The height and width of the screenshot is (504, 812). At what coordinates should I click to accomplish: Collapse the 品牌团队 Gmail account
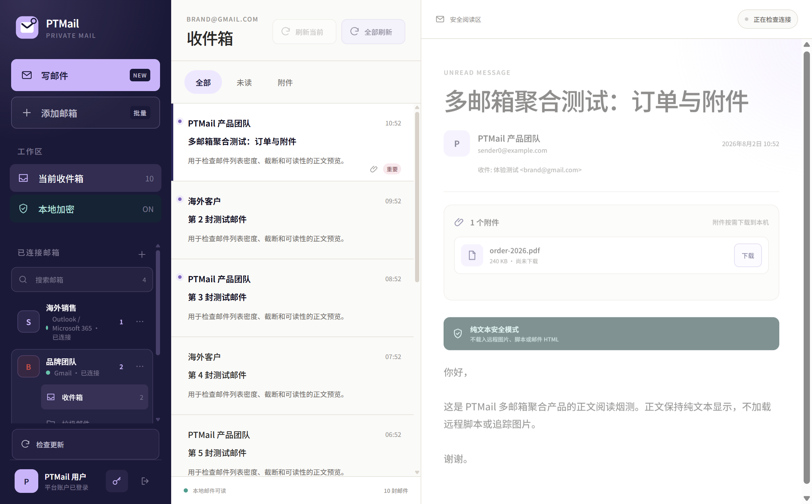coord(82,367)
